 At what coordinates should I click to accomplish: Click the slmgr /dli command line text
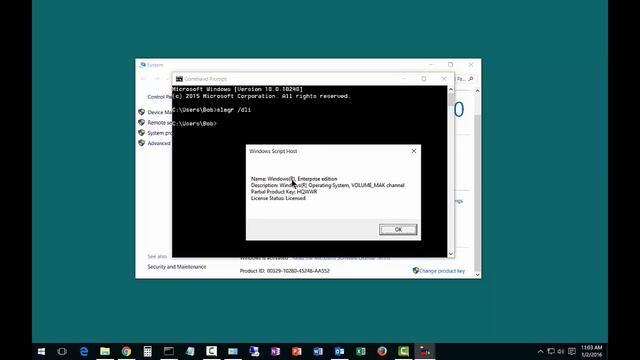(234, 110)
